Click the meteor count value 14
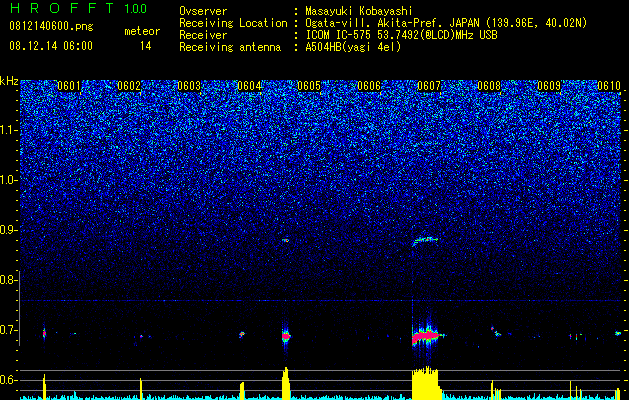This screenshot has width=629, height=400. (x=145, y=46)
